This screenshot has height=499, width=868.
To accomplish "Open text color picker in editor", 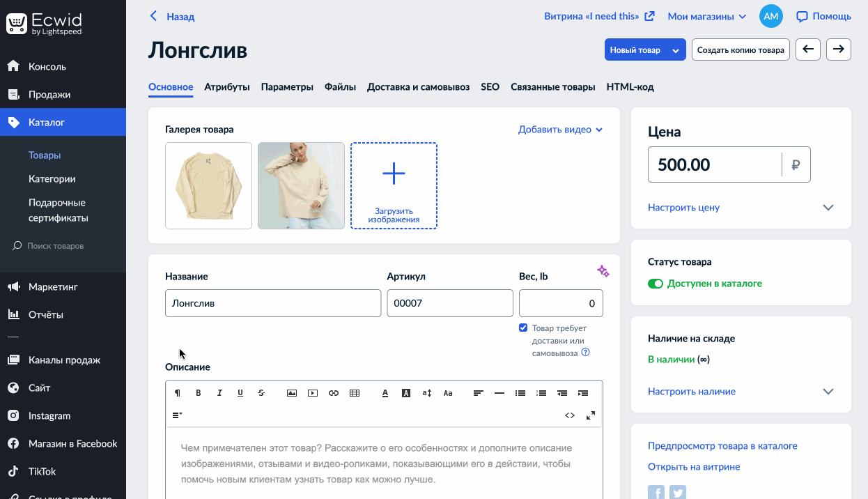I will pos(385,393).
